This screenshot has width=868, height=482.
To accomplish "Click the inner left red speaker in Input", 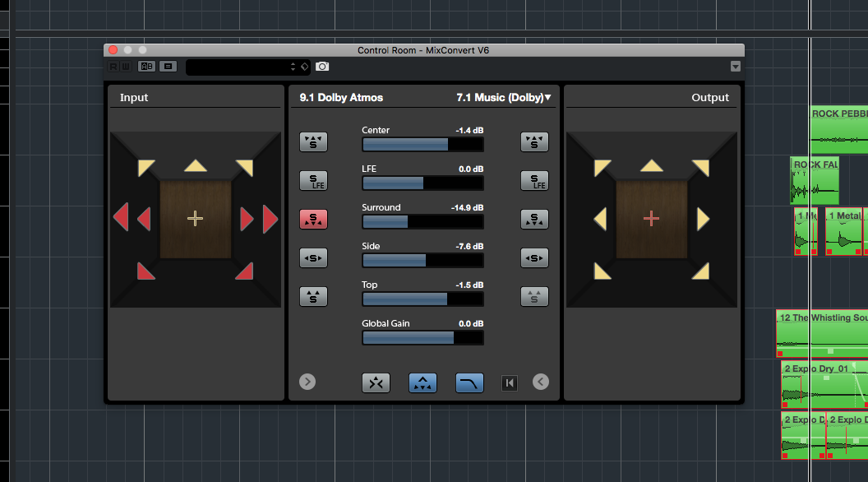I will tap(144, 219).
